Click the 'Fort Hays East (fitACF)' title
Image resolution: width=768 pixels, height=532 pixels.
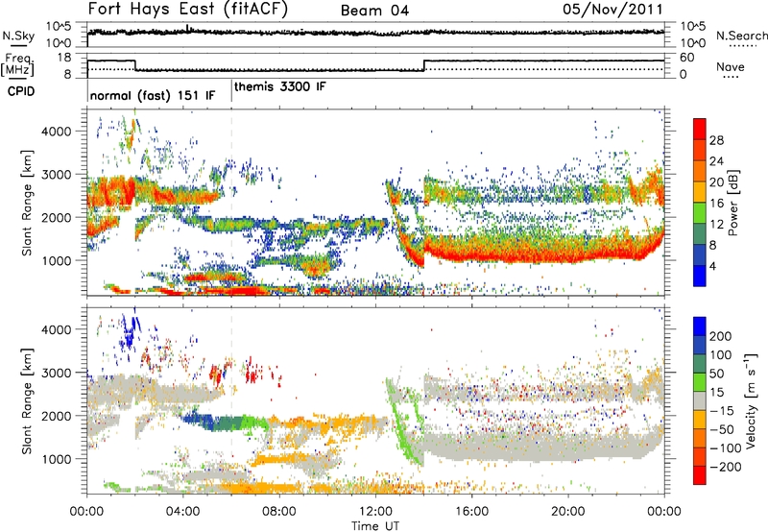click(x=187, y=10)
